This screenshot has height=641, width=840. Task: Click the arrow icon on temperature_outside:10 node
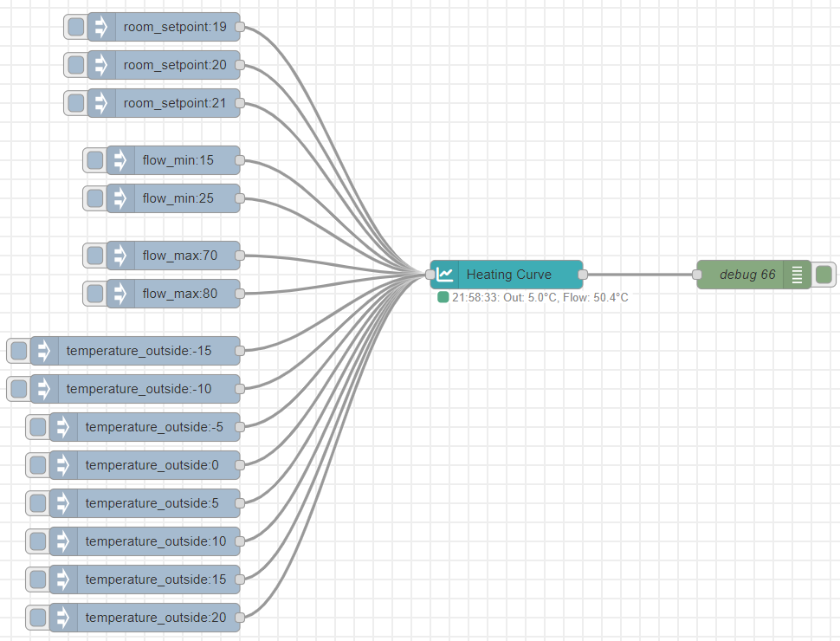pyautogui.click(x=63, y=541)
